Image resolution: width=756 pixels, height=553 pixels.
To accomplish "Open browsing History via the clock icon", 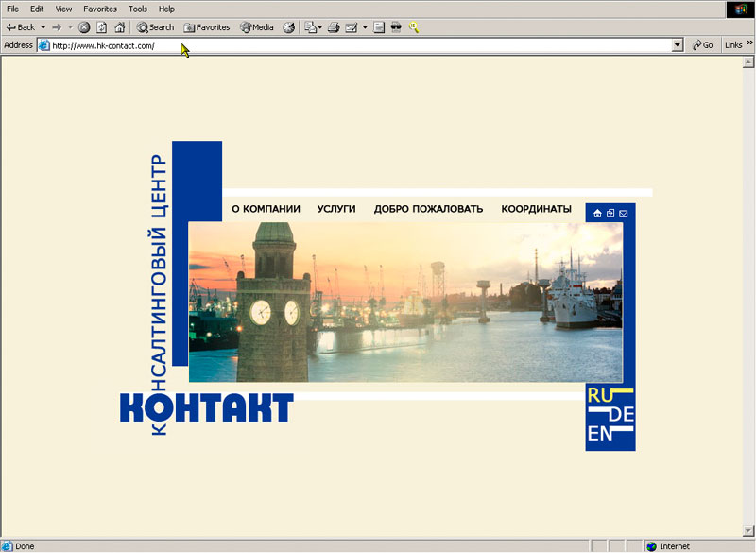I will [x=287, y=26].
